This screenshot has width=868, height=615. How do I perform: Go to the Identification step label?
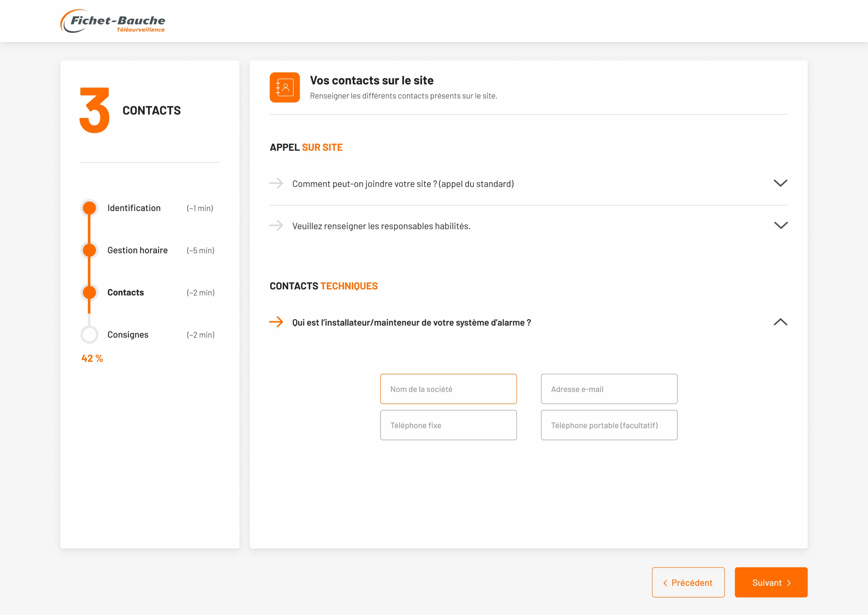(x=134, y=208)
